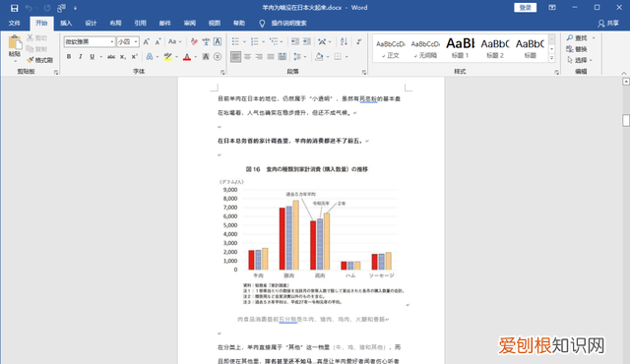630x364 pixels.
Task: Open the font size dropdown (小四)
Action: coord(136,41)
